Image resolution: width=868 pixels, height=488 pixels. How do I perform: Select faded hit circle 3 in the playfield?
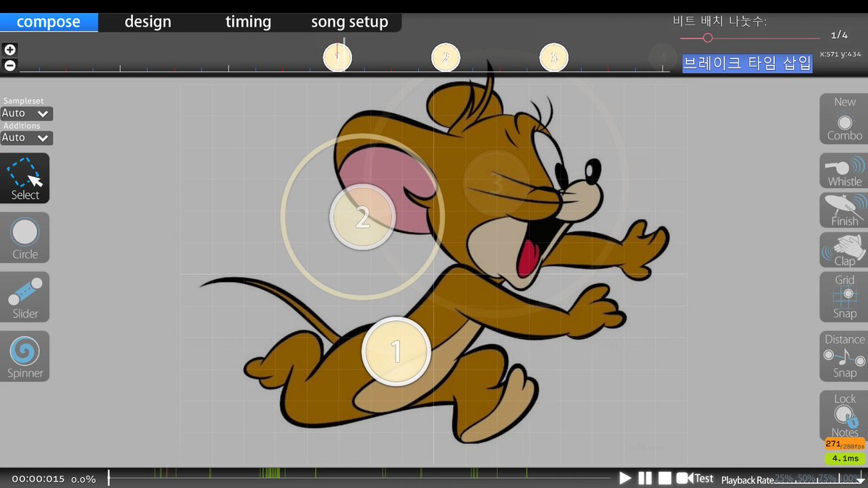click(x=496, y=184)
